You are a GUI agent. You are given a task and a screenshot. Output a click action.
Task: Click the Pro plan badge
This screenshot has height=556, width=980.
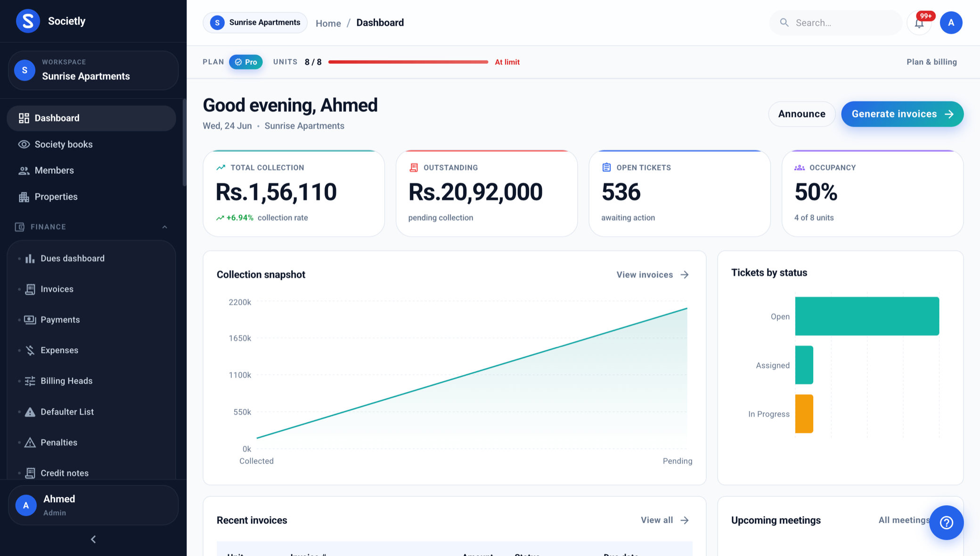pyautogui.click(x=246, y=62)
